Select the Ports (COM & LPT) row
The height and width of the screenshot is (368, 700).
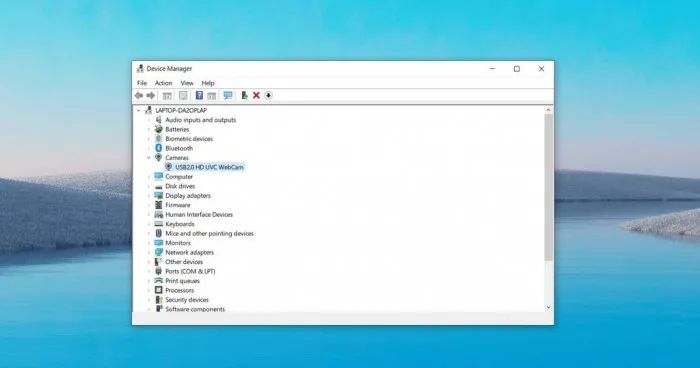(190, 271)
